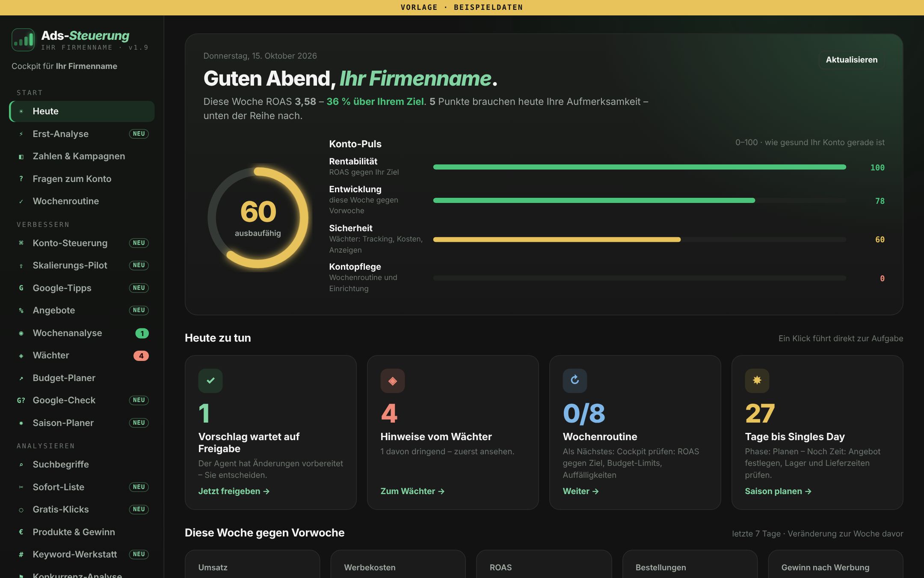Screen dimensions: 924x578
Task: Click the Jetzt freigeben link
Action: (234, 491)
